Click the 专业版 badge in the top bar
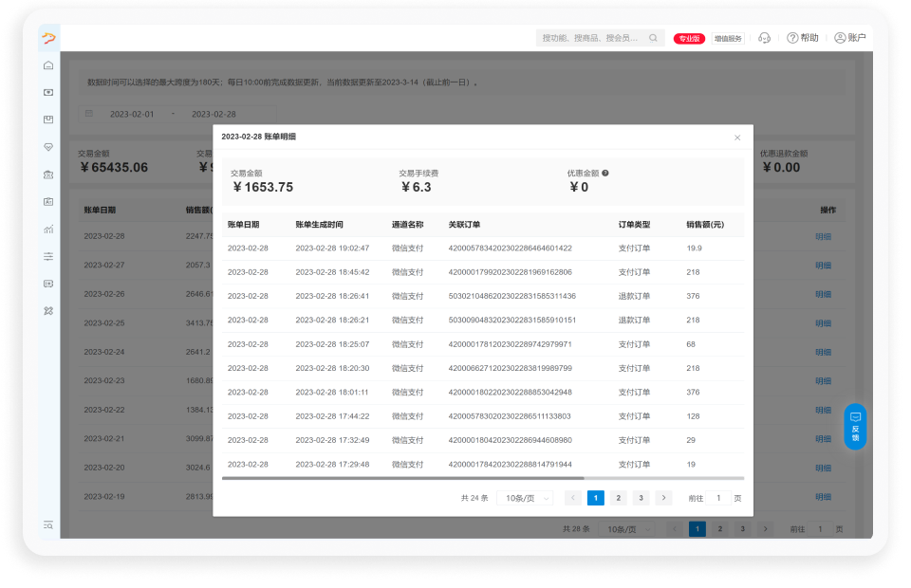 point(690,38)
